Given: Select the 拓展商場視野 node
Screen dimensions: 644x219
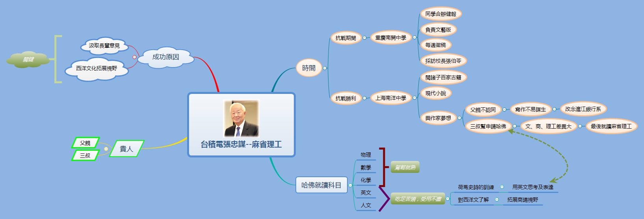Looking at the screenshot, I should point(523,200).
